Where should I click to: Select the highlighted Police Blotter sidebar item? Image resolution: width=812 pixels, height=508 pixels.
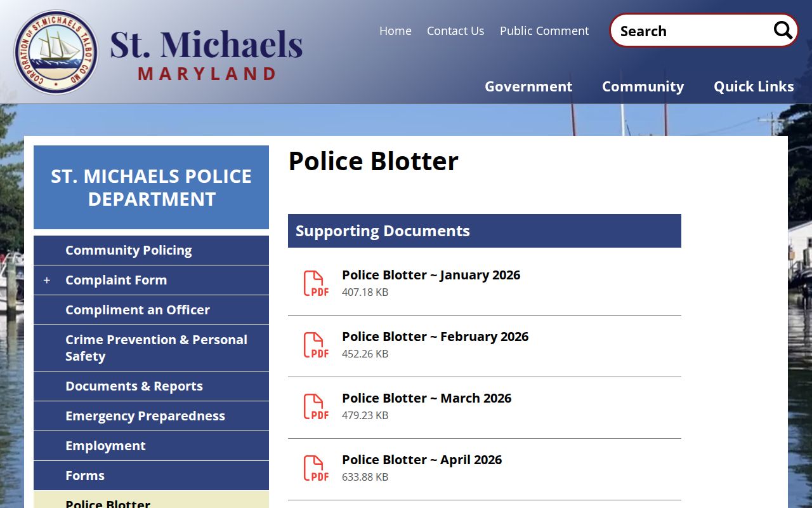click(151, 500)
